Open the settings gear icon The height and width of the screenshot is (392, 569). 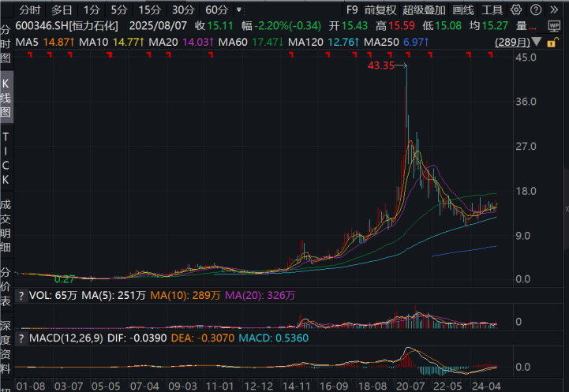tap(516, 9)
